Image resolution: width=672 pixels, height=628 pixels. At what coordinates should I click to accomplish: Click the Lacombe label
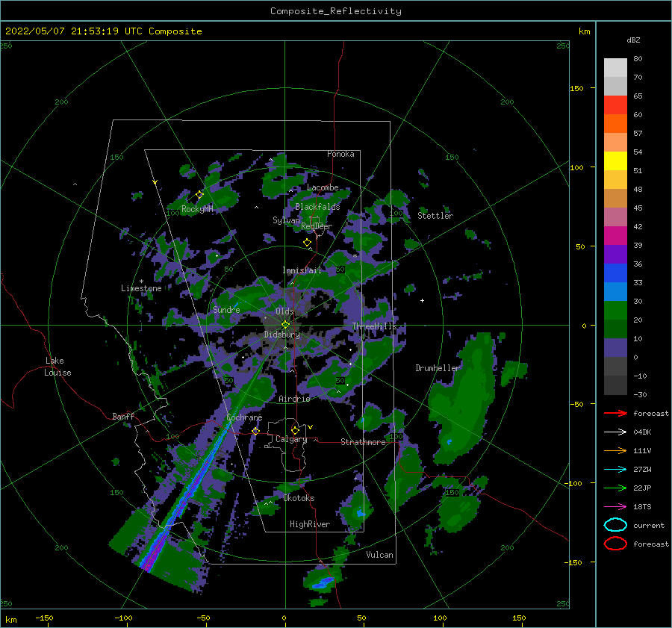coord(323,187)
